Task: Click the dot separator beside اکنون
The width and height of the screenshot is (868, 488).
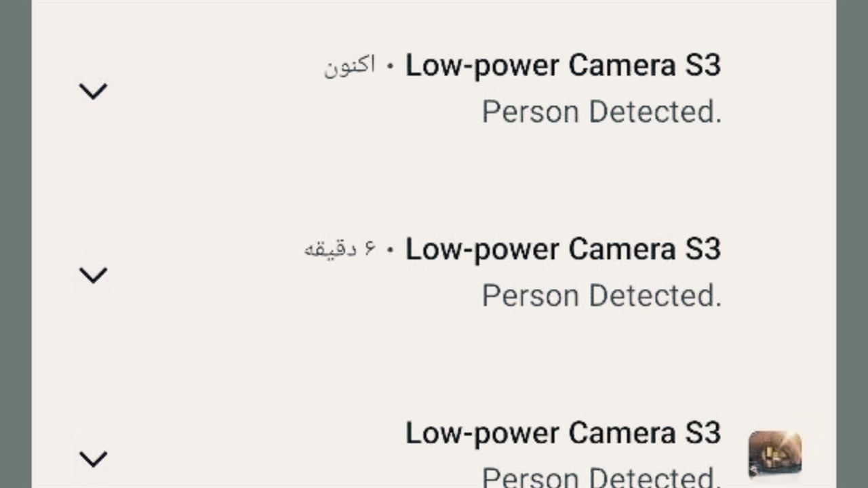Action: [390, 66]
